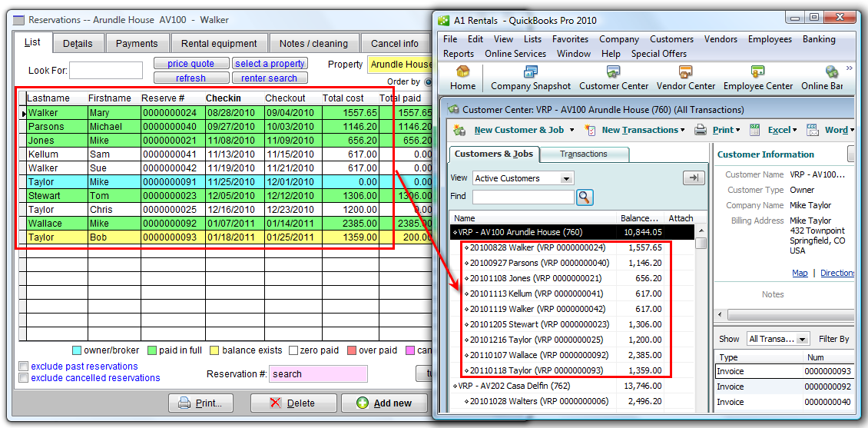Open the Map link in Customer Information
Screen dimensions: 868x428
coord(800,273)
